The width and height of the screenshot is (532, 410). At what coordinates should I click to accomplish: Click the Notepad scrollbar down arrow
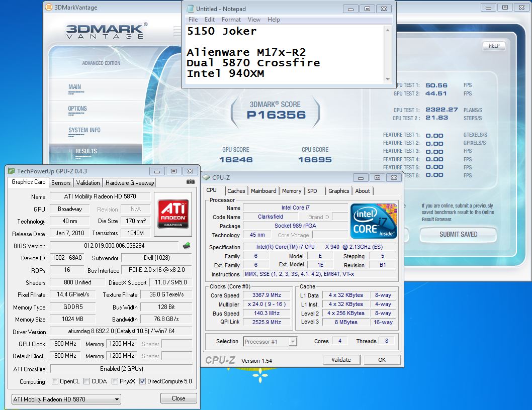coord(388,79)
